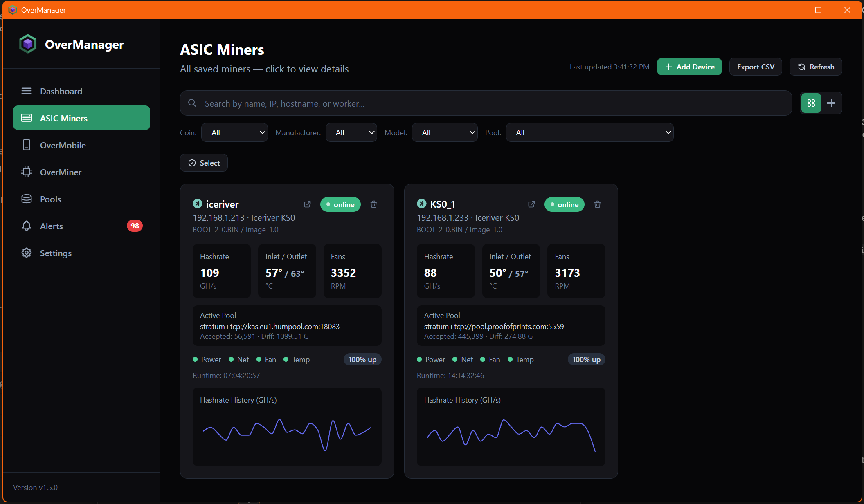Image resolution: width=864 pixels, height=504 pixels.
Task: Export miners list as CSV
Action: [x=755, y=67]
